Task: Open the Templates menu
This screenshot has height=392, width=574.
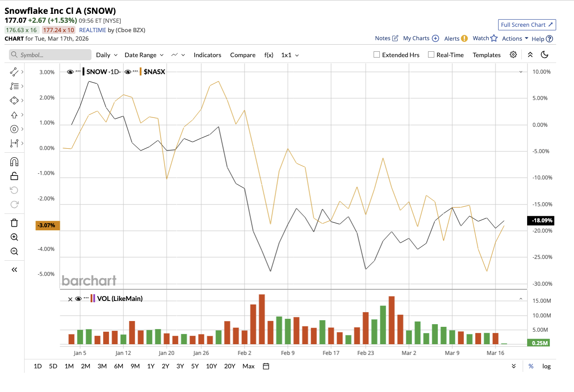Action: [487, 55]
